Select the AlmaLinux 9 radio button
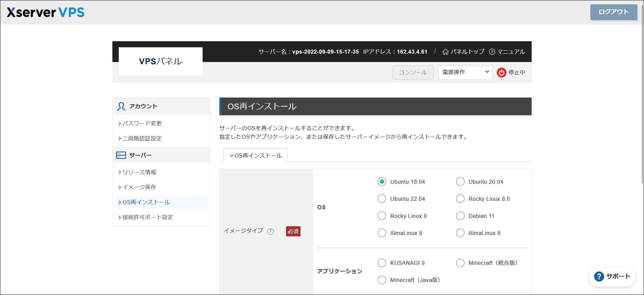This screenshot has width=644, height=295. tap(460, 233)
